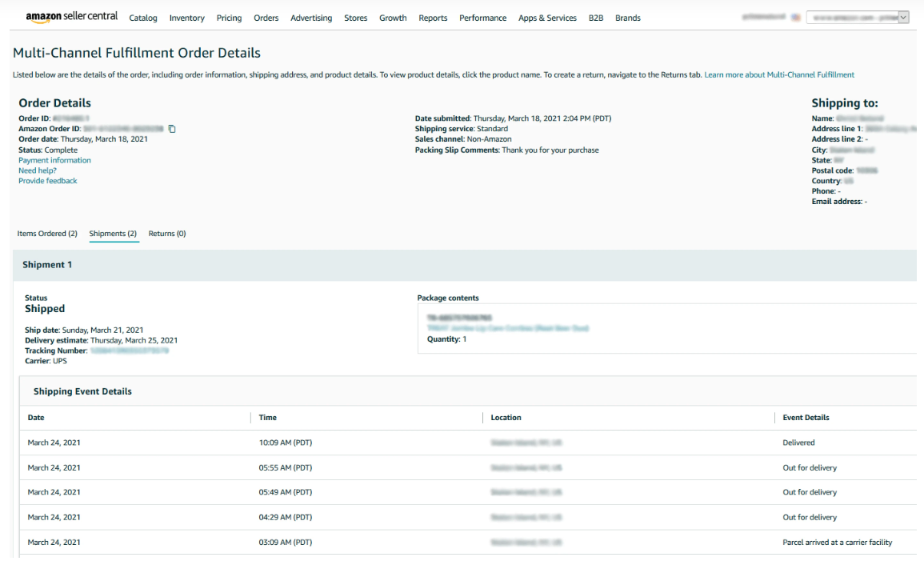Image resolution: width=924 pixels, height=577 pixels.
Task: Click the Provide feedback link
Action: (48, 181)
